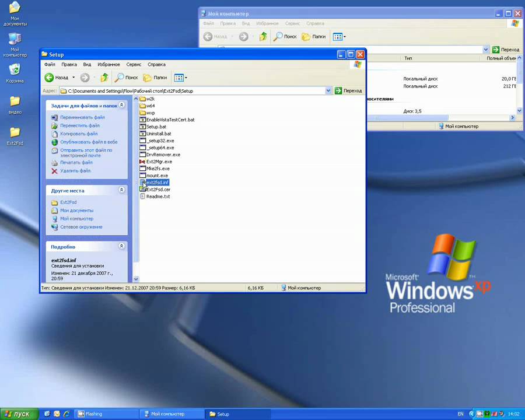The image size is (525, 420).
Task: Click the пуск Start button
Action: [19, 414]
